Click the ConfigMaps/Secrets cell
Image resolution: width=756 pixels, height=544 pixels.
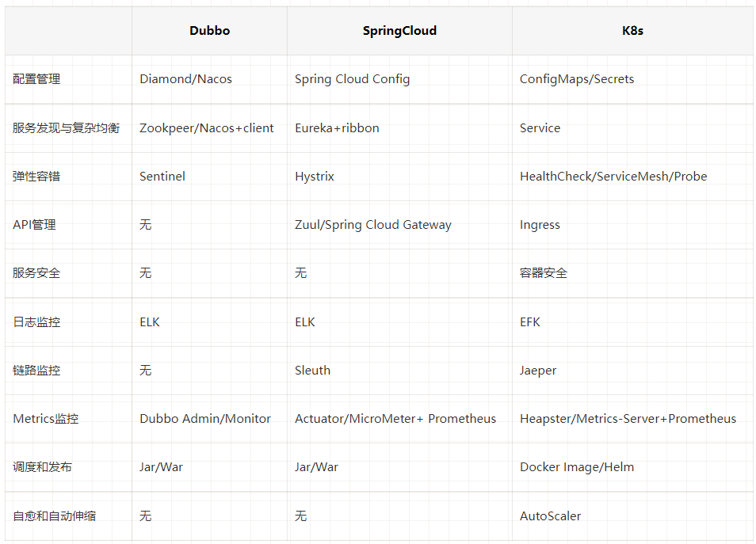pos(576,79)
